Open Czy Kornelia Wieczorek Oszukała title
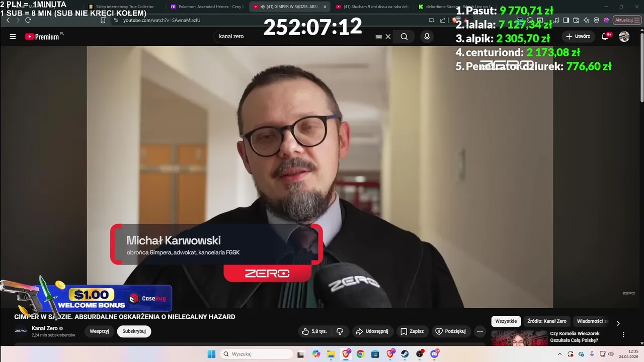Screen dimensions: 644x362 pyautogui.click(x=575, y=337)
